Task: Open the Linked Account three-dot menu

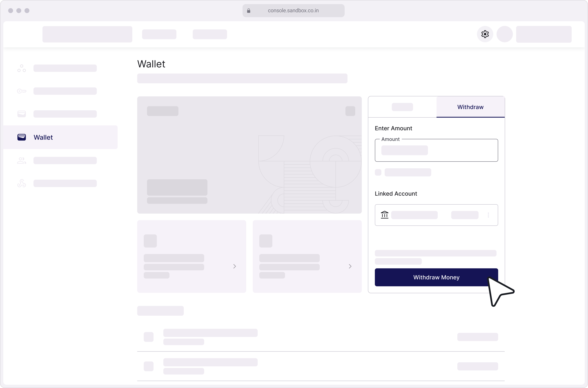Action: [x=488, y=215]
